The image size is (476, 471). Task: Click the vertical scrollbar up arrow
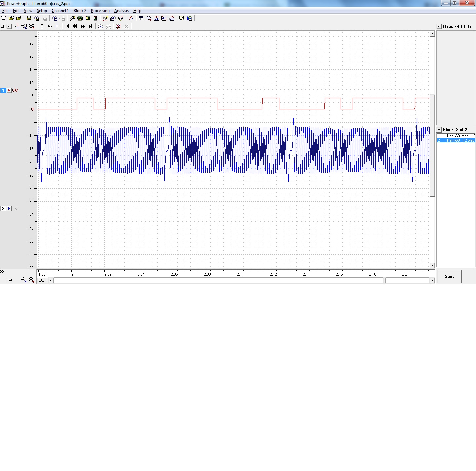point(432,34)
